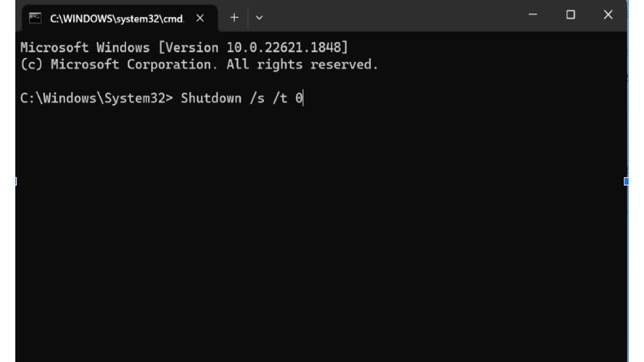The width and height of the screenshot is (644, 362).
Task: Open the new tab profile dropdown chevron
Action: pyautogui.click(x=258, y=17)
